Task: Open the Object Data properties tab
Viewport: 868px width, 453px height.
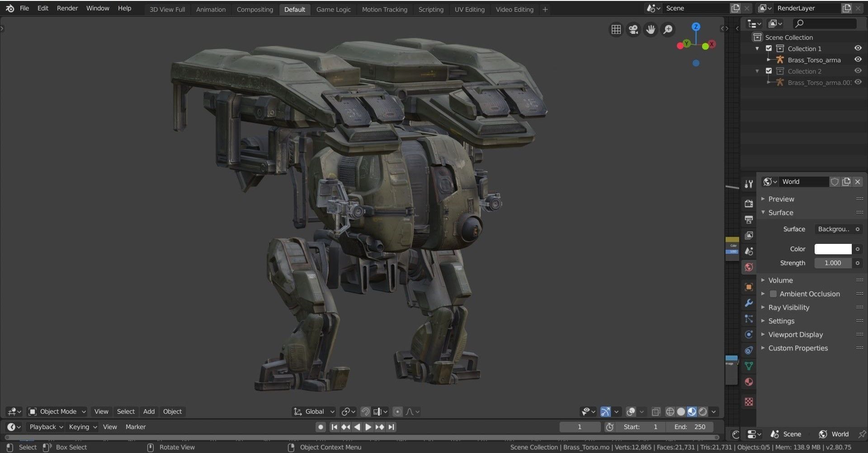Action: coord(749,366)
